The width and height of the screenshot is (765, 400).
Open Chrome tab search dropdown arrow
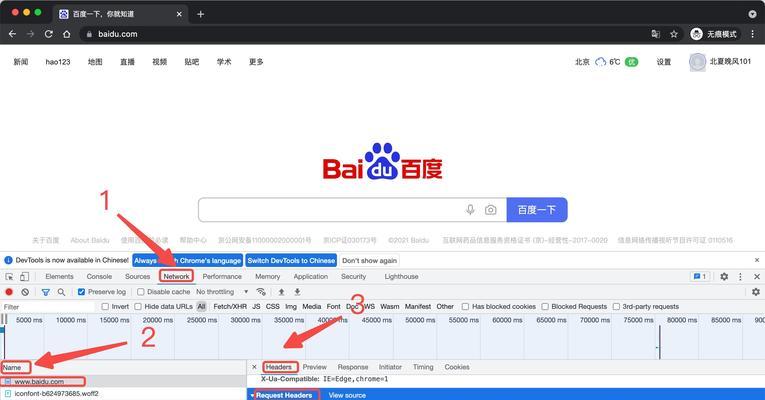[x=752, y=14]
